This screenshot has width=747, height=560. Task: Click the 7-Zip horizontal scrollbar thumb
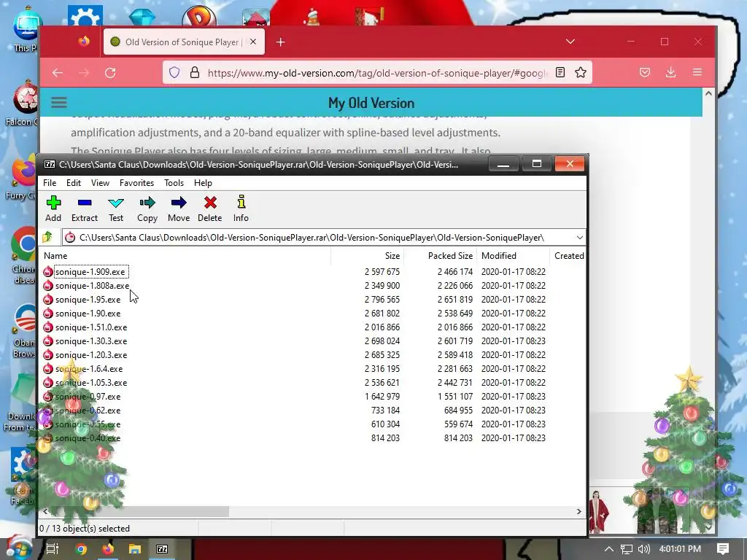[139, 511]
